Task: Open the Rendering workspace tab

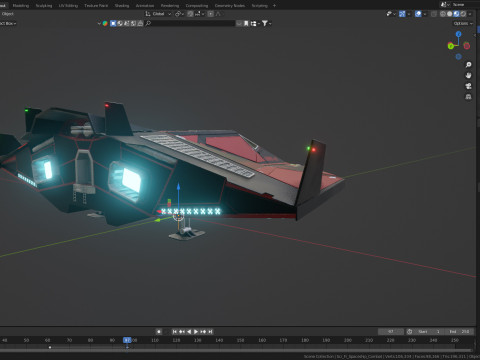Action: pos(170,6)
